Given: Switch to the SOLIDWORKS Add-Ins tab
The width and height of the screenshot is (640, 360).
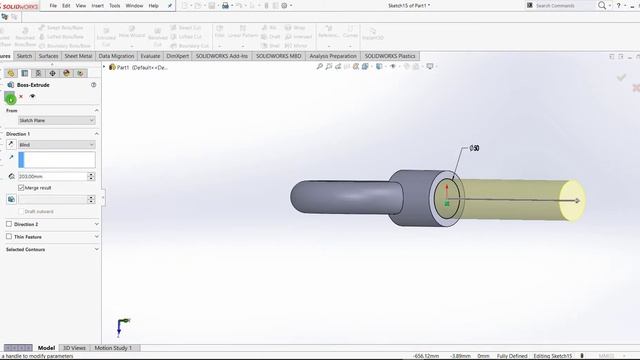Looking at the screenshot, I should 222,56.
